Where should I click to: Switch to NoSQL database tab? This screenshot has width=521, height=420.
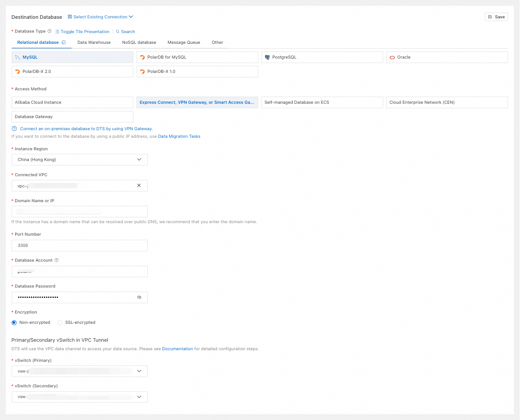pos(139,42)
